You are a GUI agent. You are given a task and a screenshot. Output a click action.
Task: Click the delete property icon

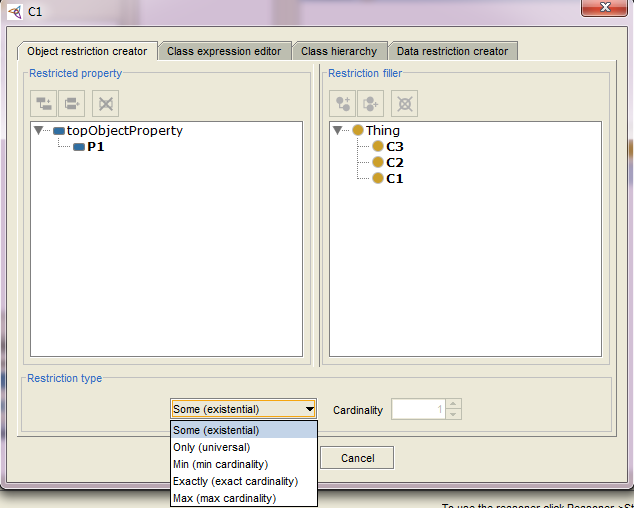[105, 102]
